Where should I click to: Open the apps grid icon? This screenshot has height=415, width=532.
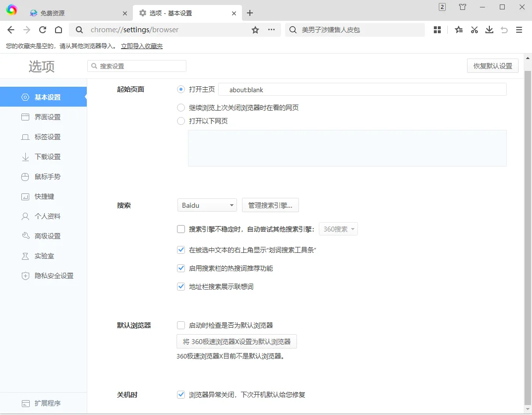437,30
